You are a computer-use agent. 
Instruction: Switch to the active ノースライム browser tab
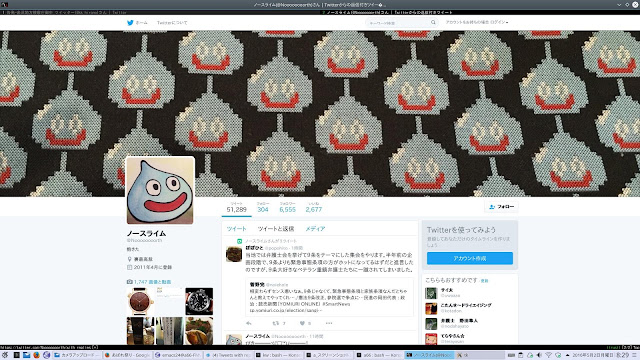(479, 13)
